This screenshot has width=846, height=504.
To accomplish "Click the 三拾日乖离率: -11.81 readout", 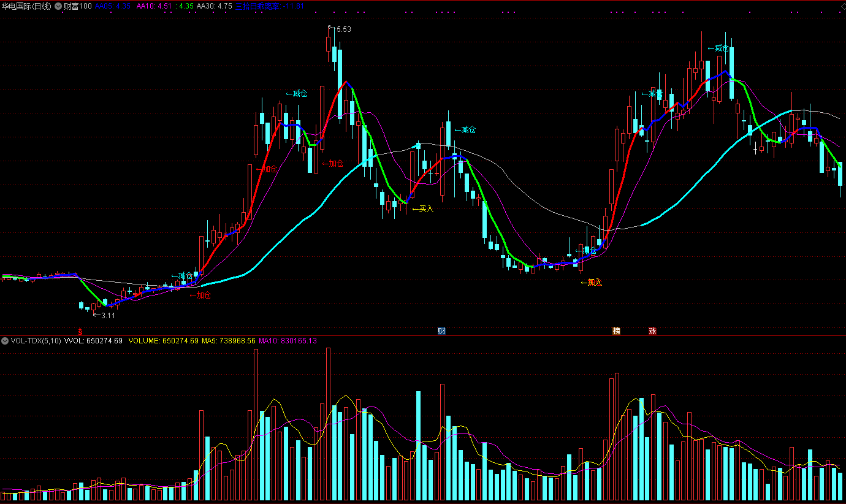I will pos(270,6).
